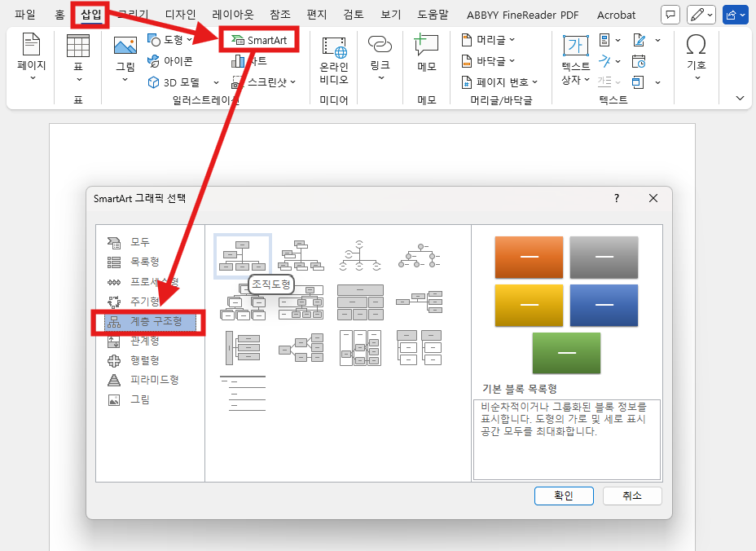Click the help question mark in dialog
Screen dimensions: 756x551
point(616,198)
